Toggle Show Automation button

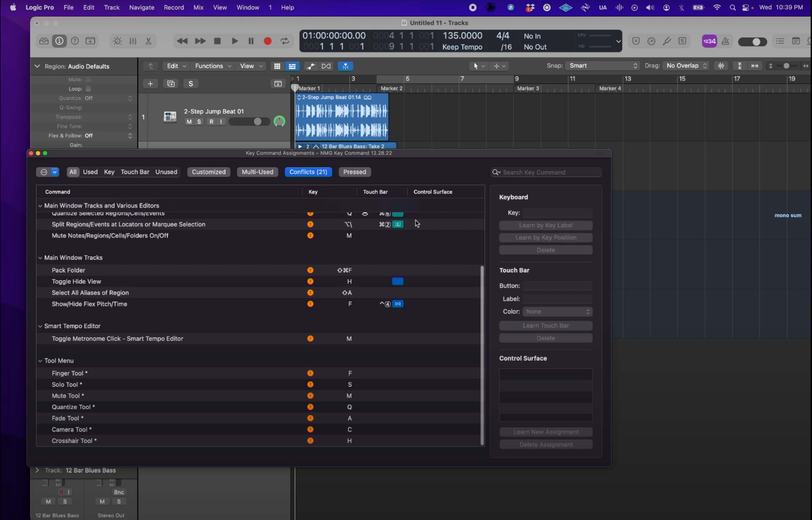311,66
